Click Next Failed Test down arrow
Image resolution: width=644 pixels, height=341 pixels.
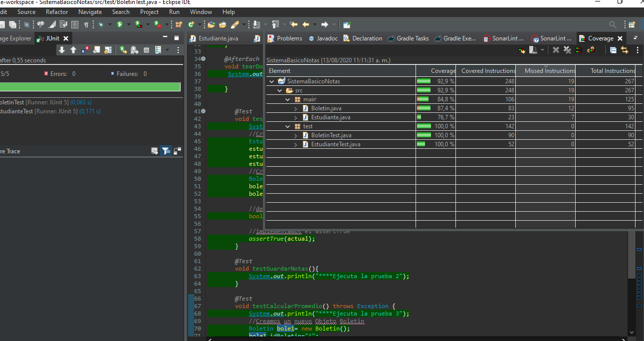point(62,50)
